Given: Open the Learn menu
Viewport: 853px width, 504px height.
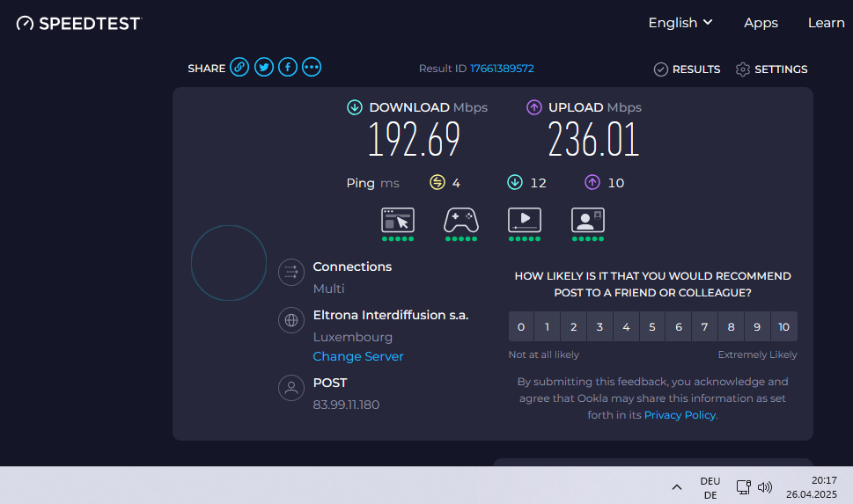Looking at the screenshot, I should click(826, 23).
